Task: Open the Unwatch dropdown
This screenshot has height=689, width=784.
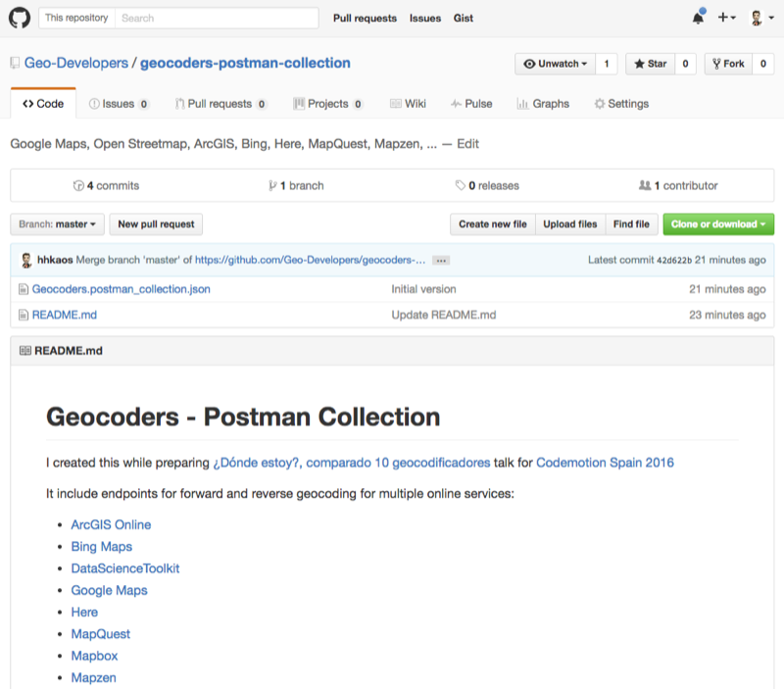Action: pyautogui.click(x=555, y=64)
